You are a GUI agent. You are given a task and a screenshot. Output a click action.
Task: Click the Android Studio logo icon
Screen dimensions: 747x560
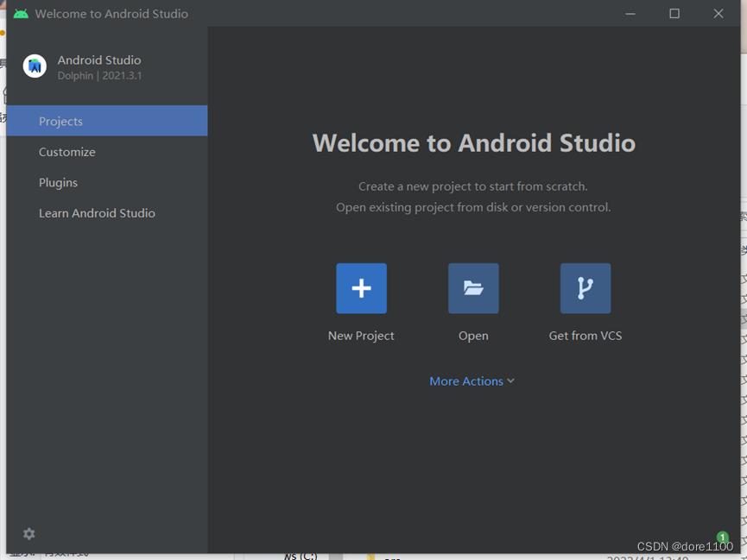35,66
